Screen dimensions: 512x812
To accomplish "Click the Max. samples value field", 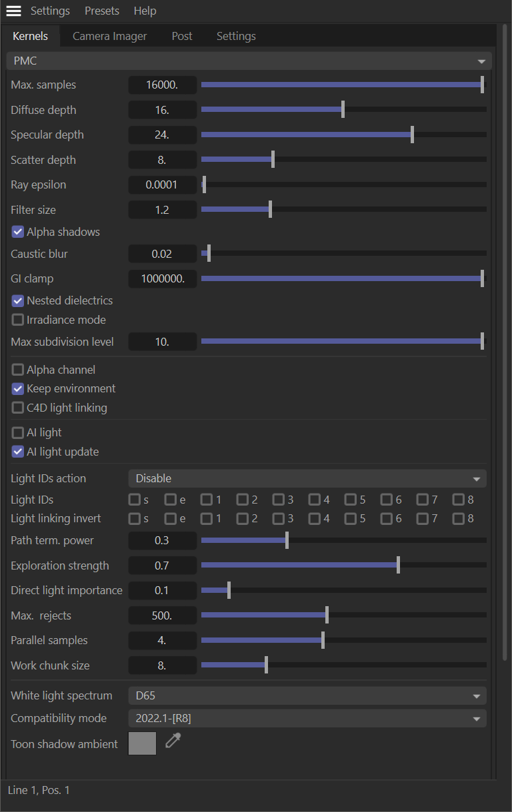I will tap(162, 85).
